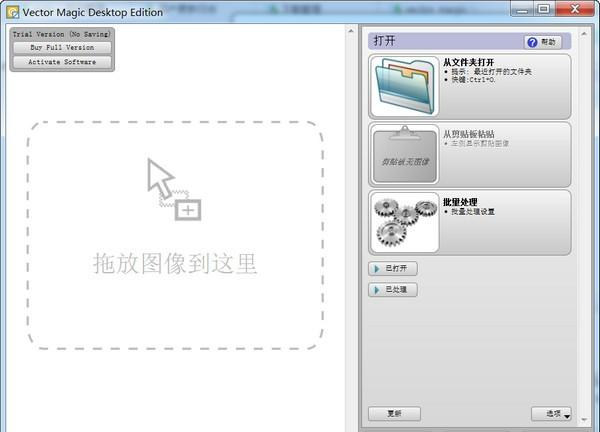Click the folder icon to open file
Screen dimensions: 600x432
[405, 86]
